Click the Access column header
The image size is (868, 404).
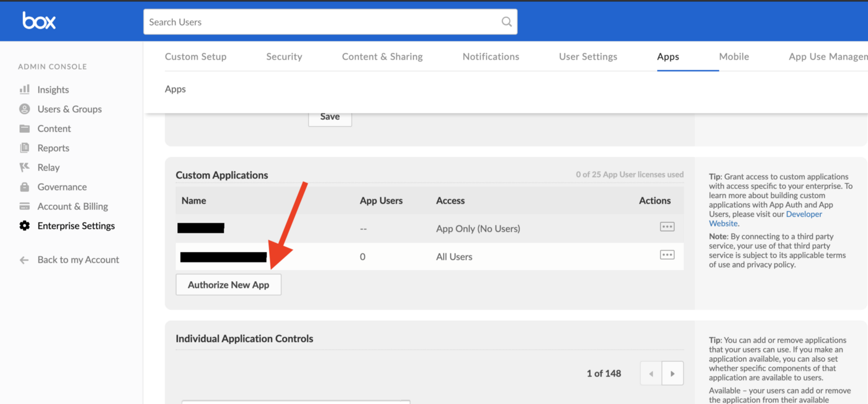tap(451, 200)
